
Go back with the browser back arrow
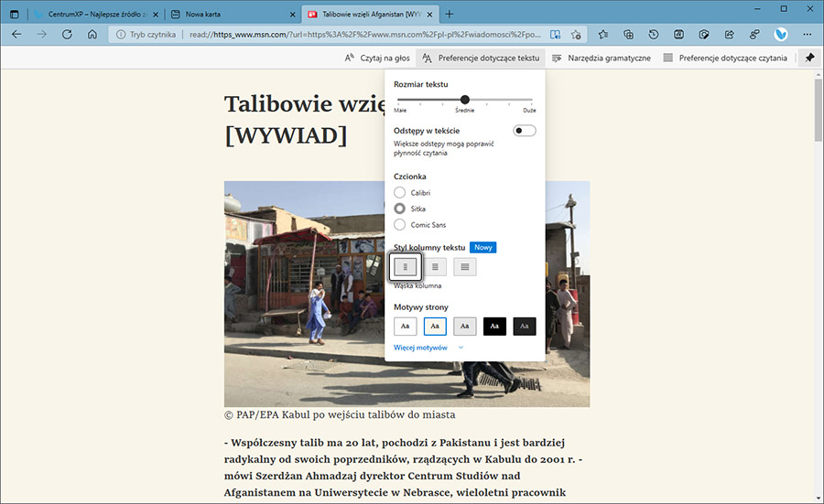16,34
